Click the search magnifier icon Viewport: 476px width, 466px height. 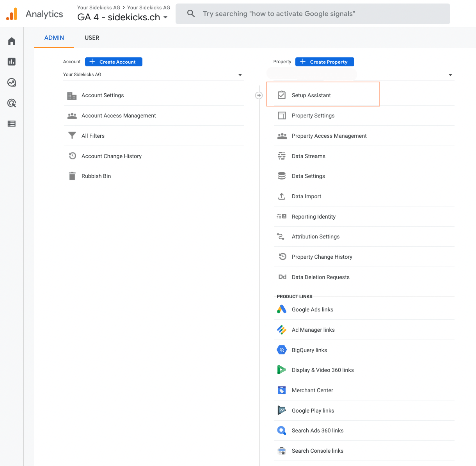pyautogui.click(x=191, y=14)
